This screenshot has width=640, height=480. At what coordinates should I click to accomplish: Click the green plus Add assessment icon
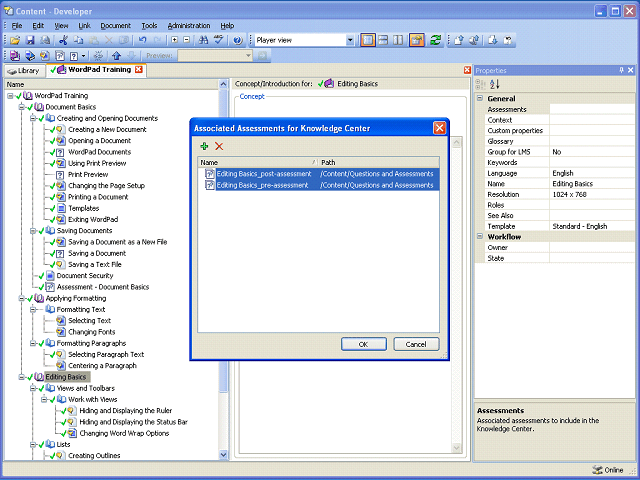[204, 146]
